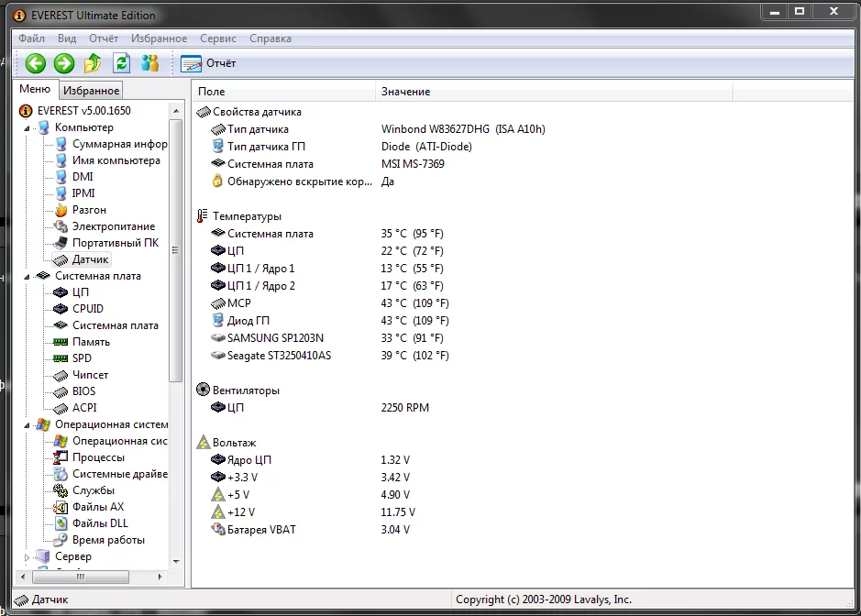Image resolution: width=861 pixels, height=616 pixels.
Task: Click the tree panel's vertical scrollbar thumb
Action: point(176,250)
